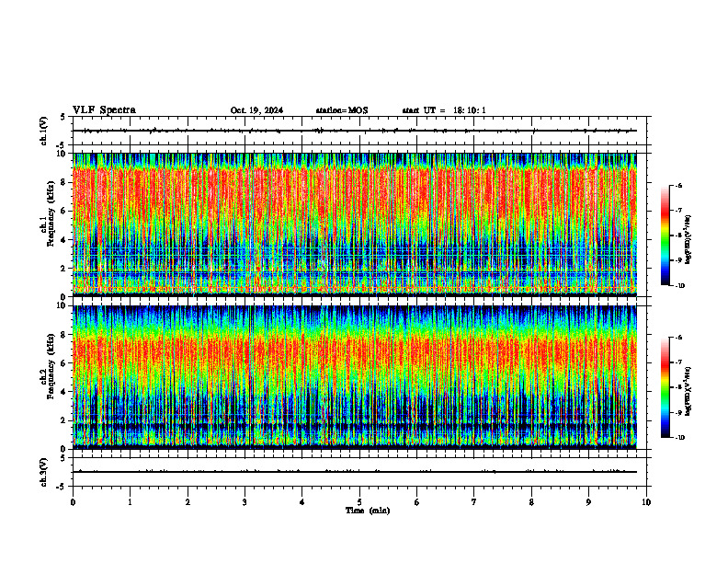
Task: Click the "-7" label on ch.1 colorbar
Action: [x=678, y=211]
